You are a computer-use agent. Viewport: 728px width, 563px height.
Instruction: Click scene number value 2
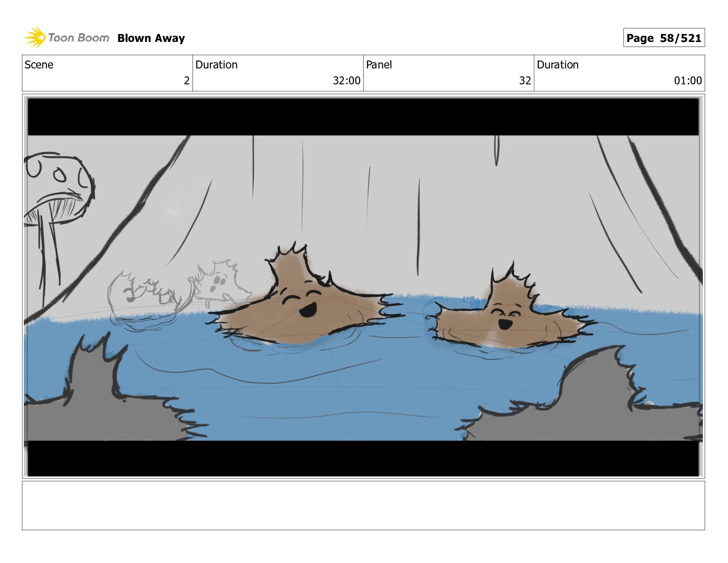click(x=187, y=81)
